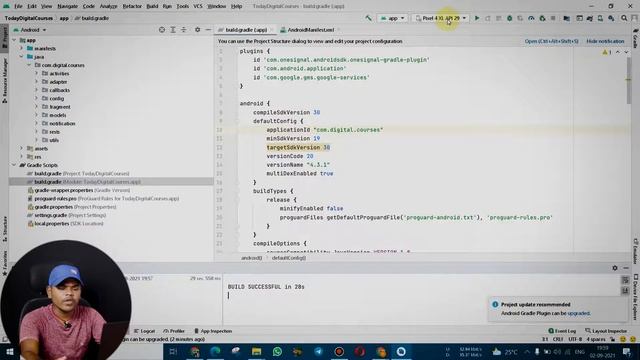Open the Layout Inspector
The image size is (640, 360).
click(606, 331)
